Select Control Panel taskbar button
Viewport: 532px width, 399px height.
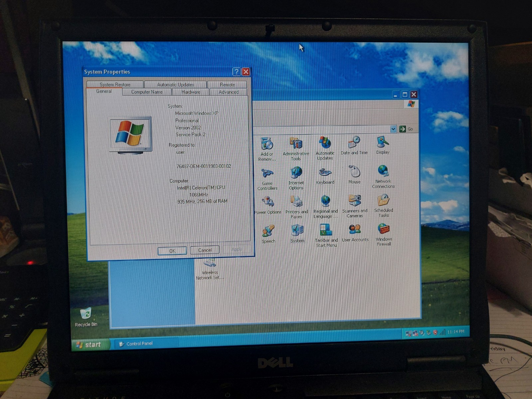pos(146,343)
